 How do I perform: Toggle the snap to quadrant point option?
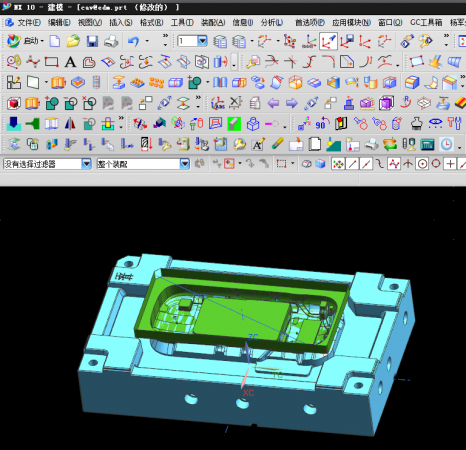436,164
